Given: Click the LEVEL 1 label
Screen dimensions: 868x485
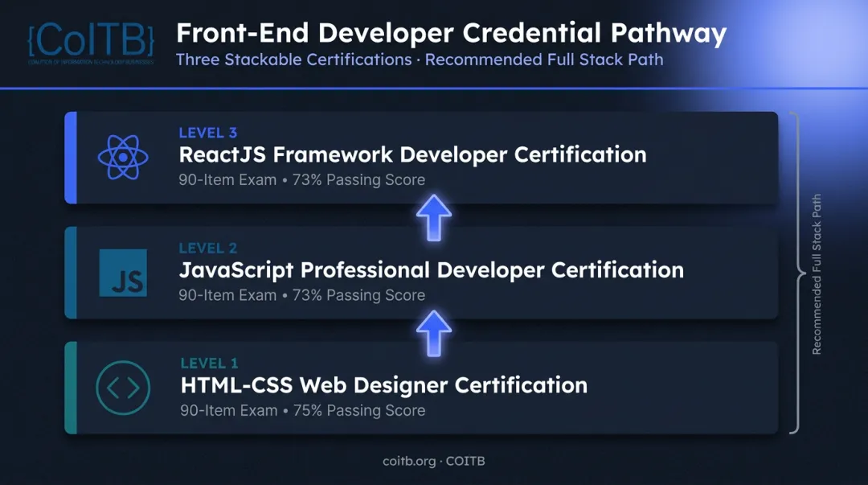Looking at the screenshot, I should 209,363.
